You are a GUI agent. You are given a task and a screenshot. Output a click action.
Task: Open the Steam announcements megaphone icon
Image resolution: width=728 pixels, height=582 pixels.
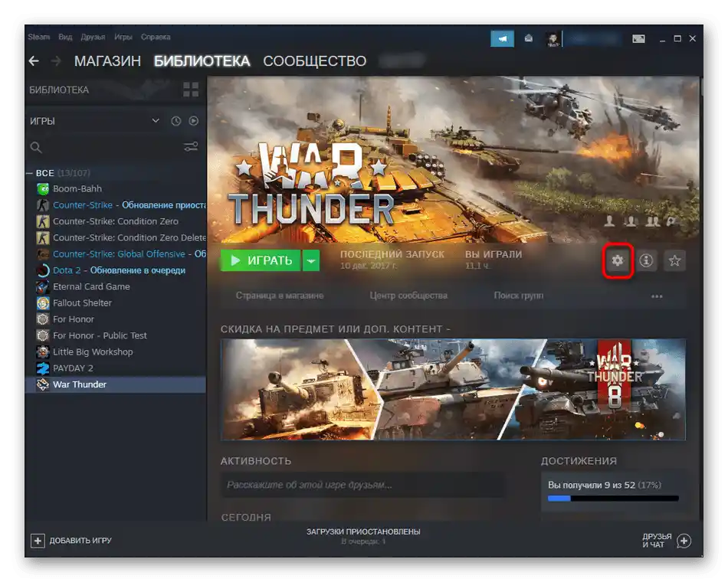503,39
